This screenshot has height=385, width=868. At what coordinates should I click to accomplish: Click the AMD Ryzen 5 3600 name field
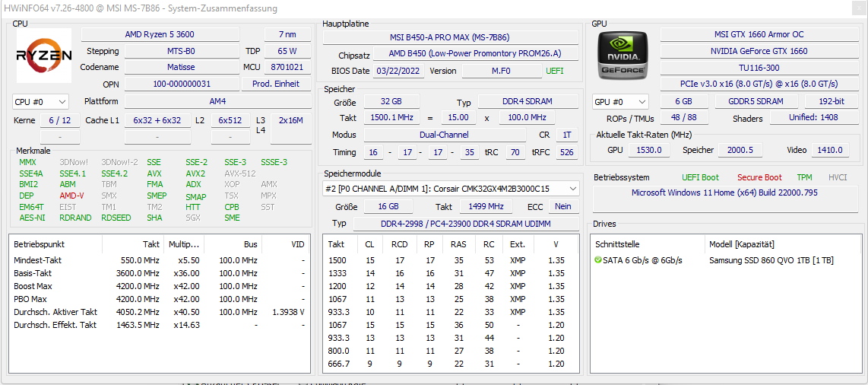[160, 34]
